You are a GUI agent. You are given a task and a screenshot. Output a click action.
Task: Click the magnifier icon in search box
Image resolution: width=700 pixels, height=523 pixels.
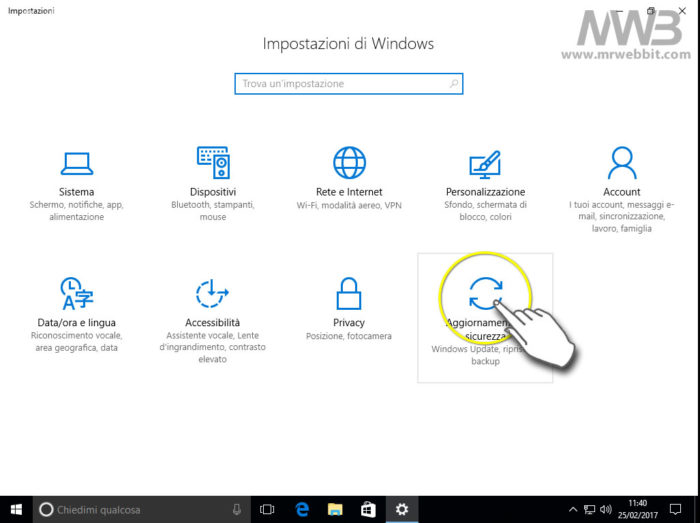(x=454, y=83)
